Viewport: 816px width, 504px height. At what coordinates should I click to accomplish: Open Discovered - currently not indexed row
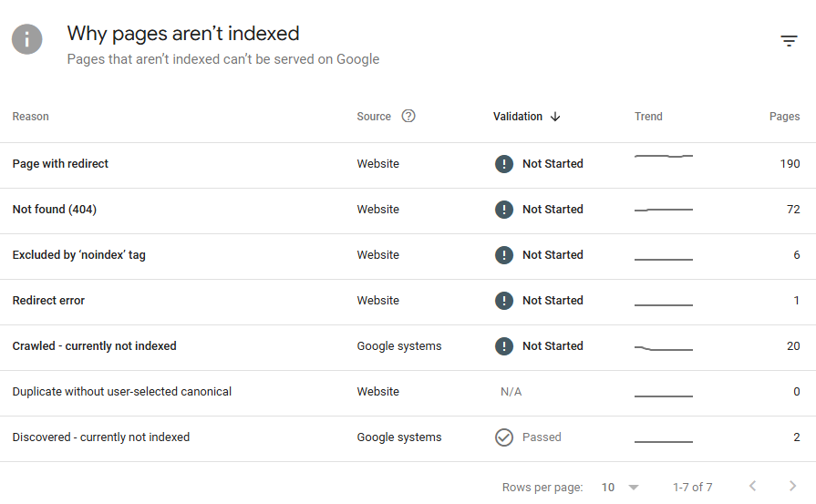tap(101, 437)
